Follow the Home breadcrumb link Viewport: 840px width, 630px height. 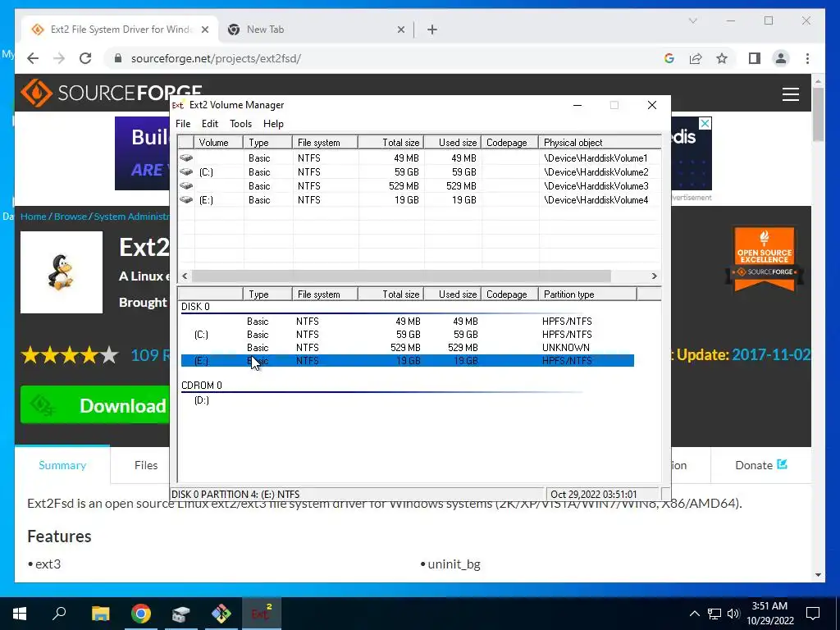(33, 217)
